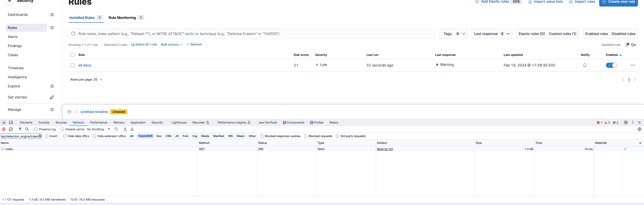Go to previous rules page arrow
Image resolution: width=644 pixels, height=205 pixels.
(623, 80)
